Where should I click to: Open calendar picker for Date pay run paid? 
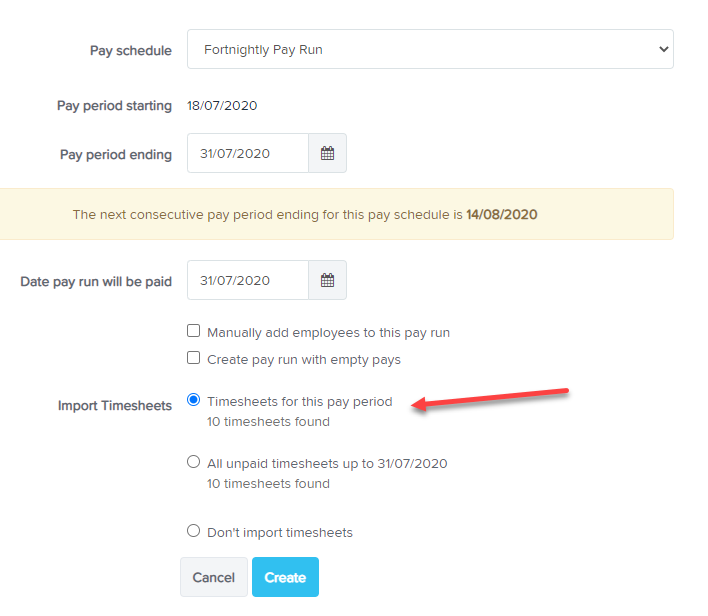[x=327, y=280]
